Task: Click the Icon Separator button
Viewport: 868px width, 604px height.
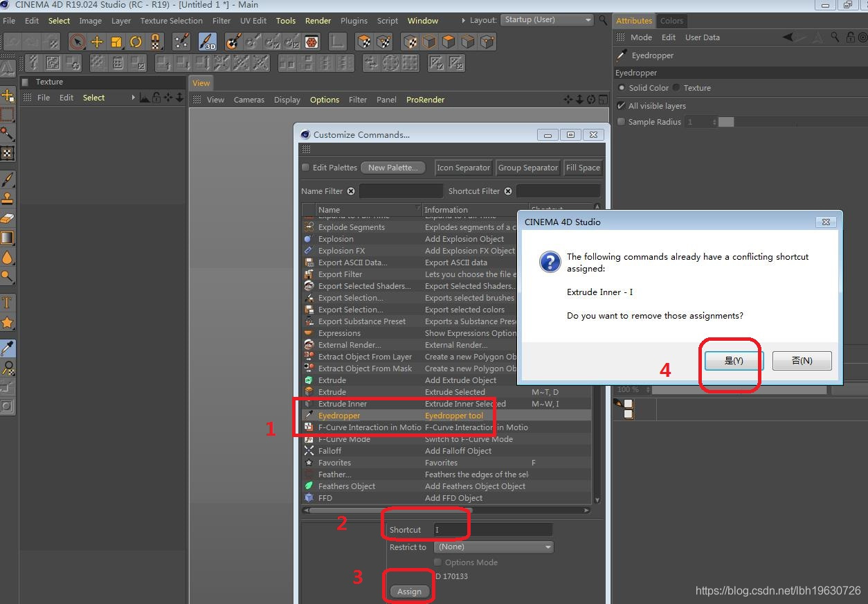Action: tap(464, 168)
